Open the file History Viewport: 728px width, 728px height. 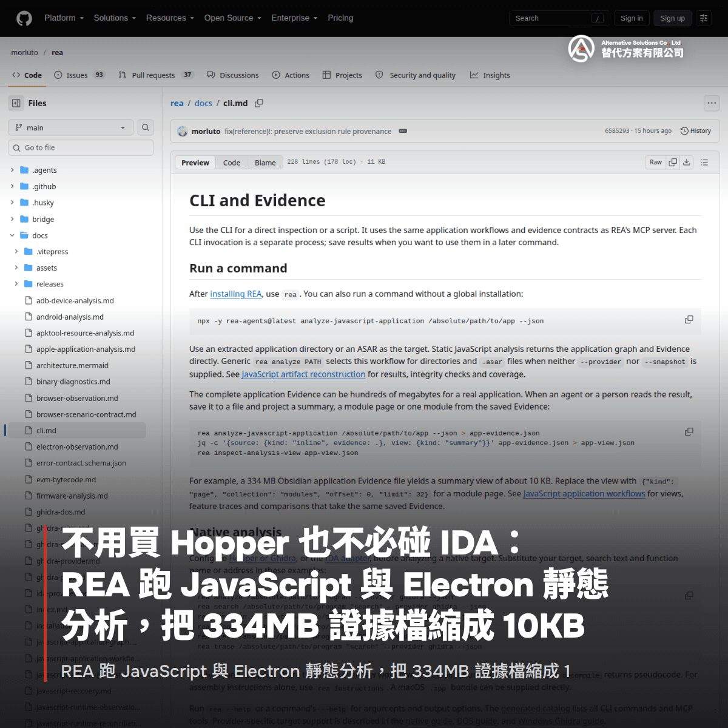[x=696, y=131]
